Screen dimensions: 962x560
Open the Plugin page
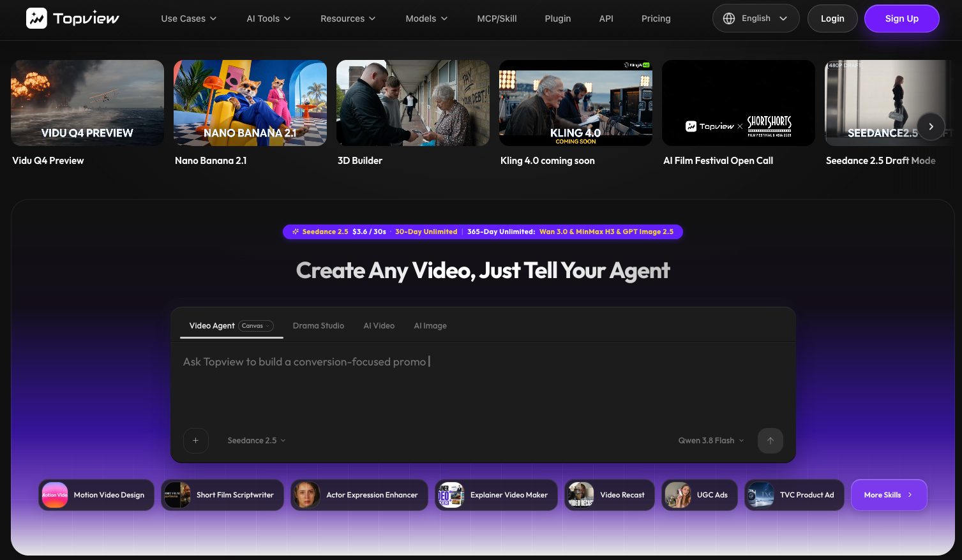coord(558,18)
